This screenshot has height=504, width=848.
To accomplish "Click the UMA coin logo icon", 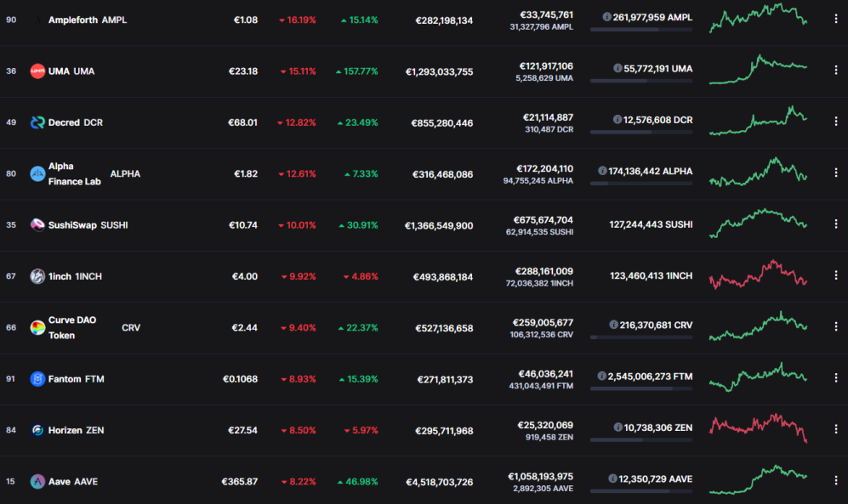I will [x=37, y=71].
